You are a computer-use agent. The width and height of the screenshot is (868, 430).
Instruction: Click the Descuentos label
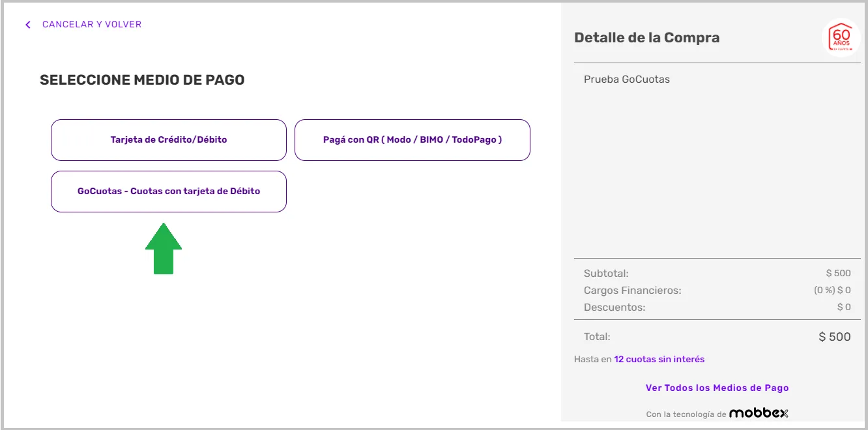pyautogui.click(x=615, y=307)
